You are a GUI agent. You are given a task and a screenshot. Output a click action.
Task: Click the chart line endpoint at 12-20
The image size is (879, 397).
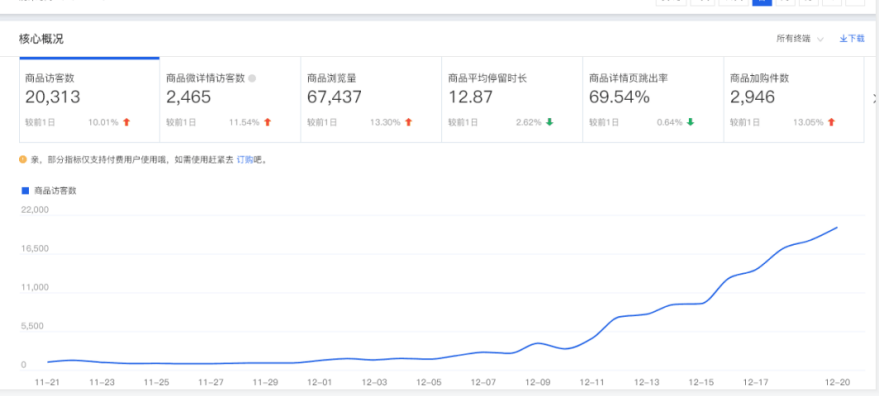click(838, 227)
